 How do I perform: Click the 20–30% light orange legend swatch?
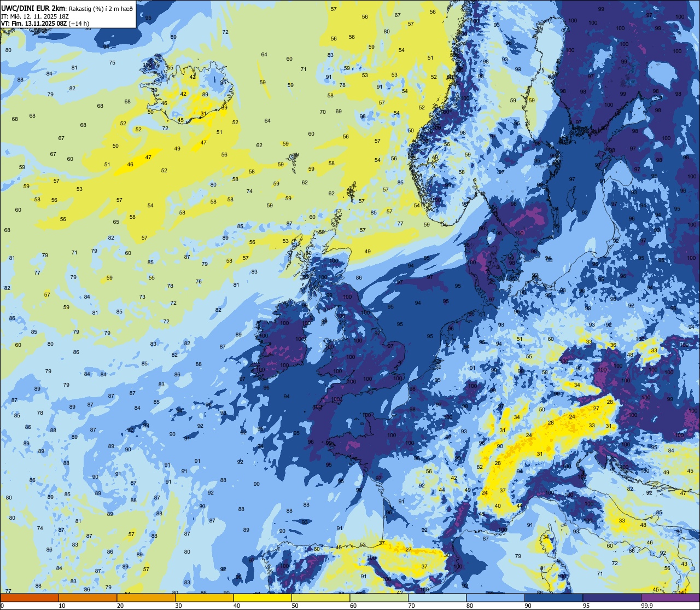click(x=146, y=597)
